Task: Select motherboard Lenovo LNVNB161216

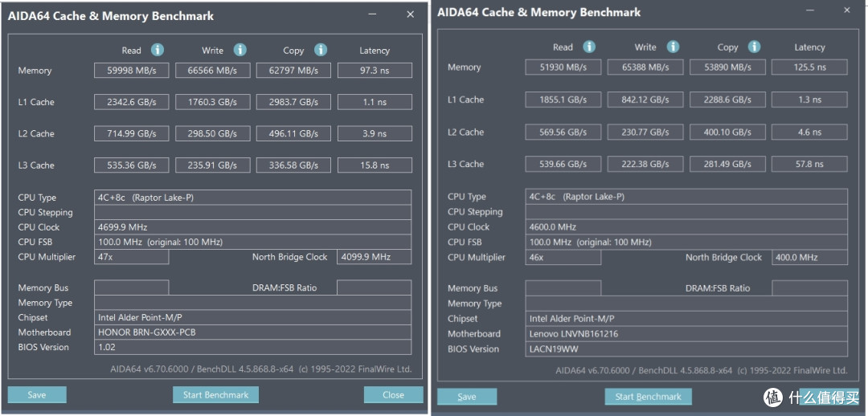Action: (x=686, y=334)
